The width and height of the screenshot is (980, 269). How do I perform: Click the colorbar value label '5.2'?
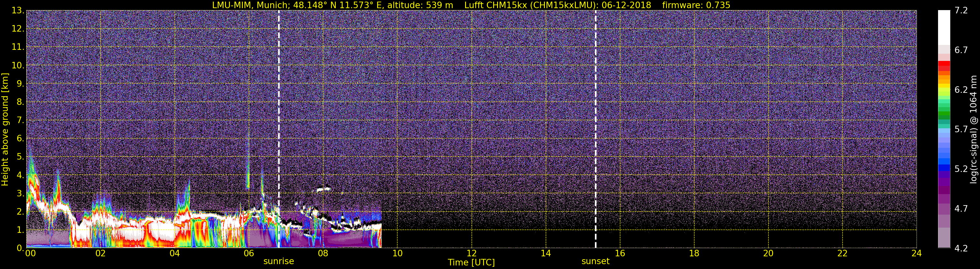pos(961,169)
